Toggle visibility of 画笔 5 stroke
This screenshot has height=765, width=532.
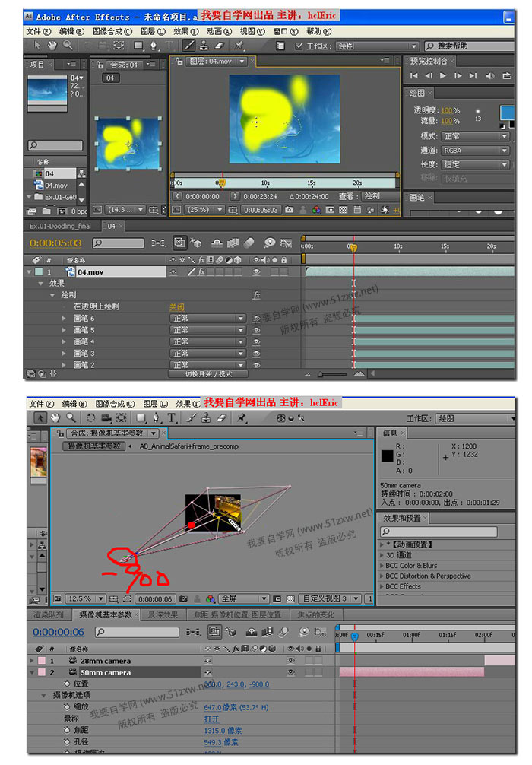(256, 330)
